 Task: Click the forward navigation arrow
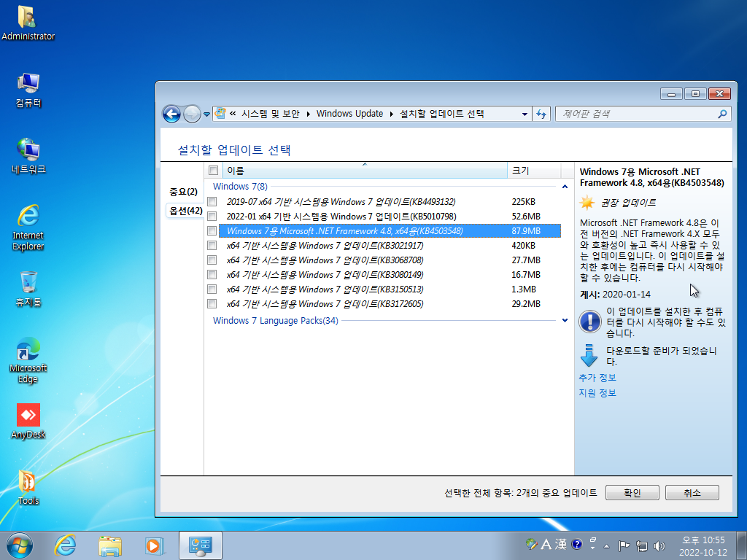192,114
